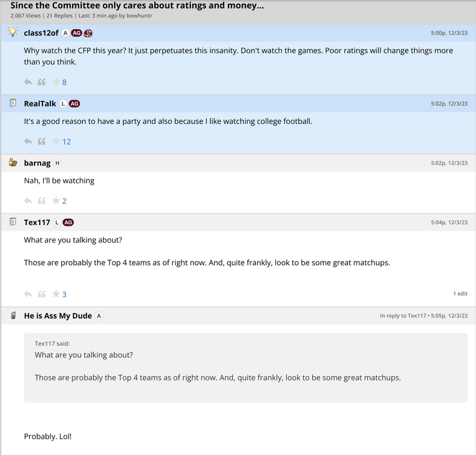Click reply arrow under RealTalk's post
Viewport: 476px width, 455px height.
28,141
